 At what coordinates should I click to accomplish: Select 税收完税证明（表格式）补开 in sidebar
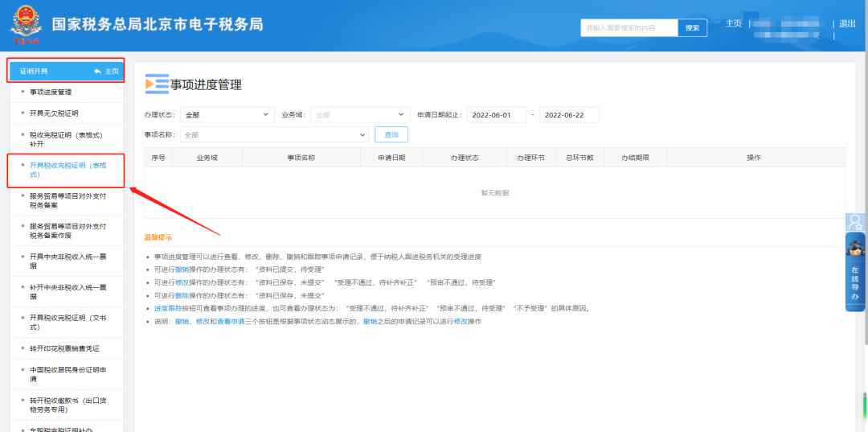tap(67, 139)
